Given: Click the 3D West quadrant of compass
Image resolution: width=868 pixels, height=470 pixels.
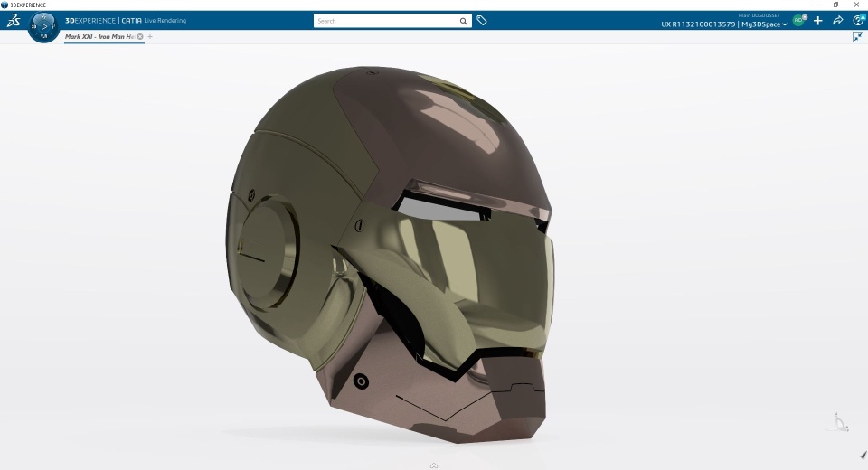Looking at the screenshot, I should coord(33,26).
